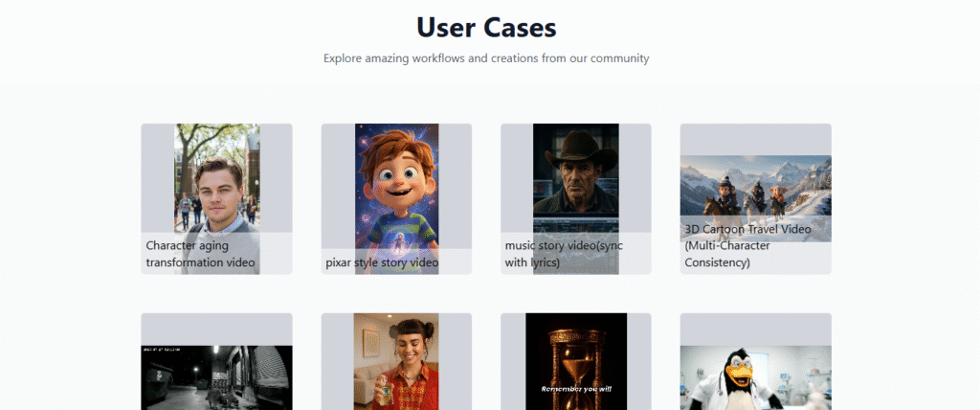Click the 'User Cases' heading
The width and height of the screenshot is (980, 410).
coord(486,27)
